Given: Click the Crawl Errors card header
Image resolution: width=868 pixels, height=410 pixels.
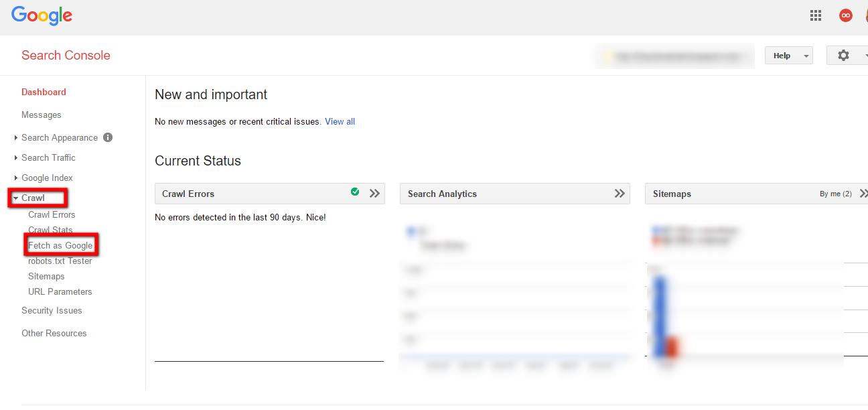Looking at the screenshot, I should (269, 194).
